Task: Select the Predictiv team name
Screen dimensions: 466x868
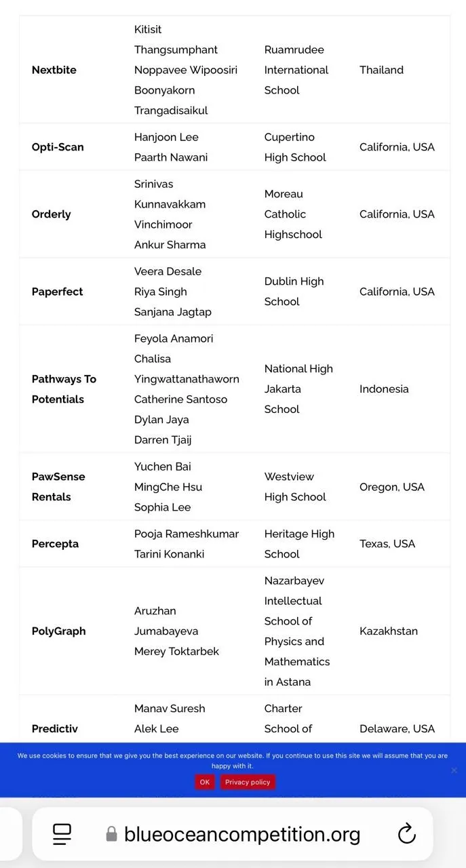Action: pos(55,729)
